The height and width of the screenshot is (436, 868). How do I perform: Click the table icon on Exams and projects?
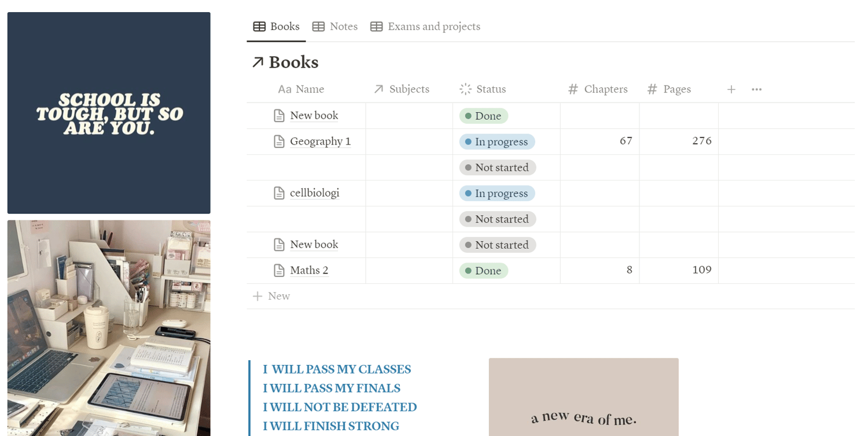coord(376,27)
